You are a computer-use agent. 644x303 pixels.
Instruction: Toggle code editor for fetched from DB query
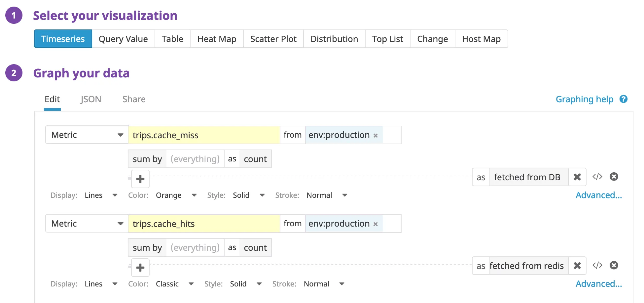click(597, 177)
